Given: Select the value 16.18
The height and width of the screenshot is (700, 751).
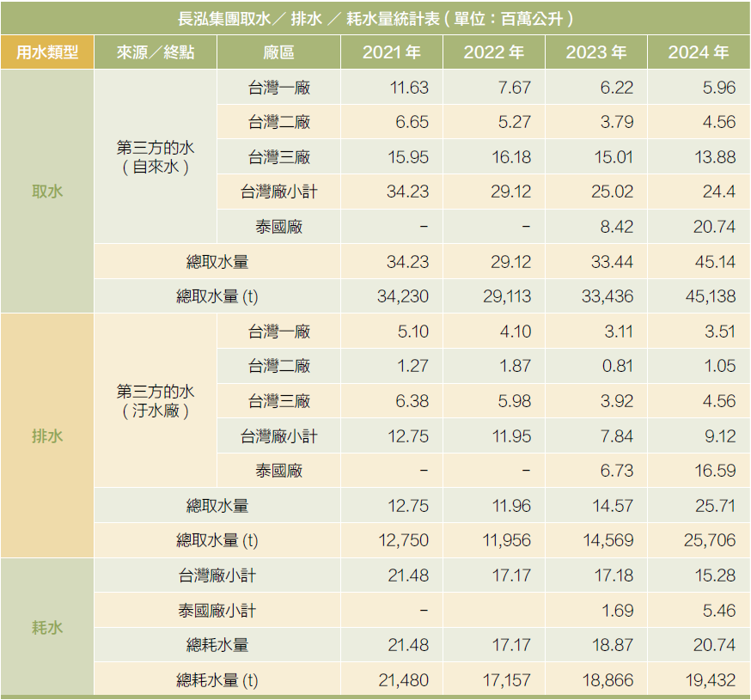Looking at the screenshot, I should pyautogui.click(x=511, y=157).
